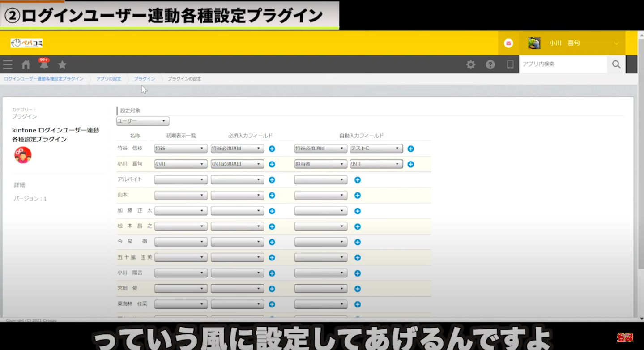Add auto-input field for 小川 喜句 row
Image resolution: width=644 pixels, height=350 pixels.
[x=411, y=164]
